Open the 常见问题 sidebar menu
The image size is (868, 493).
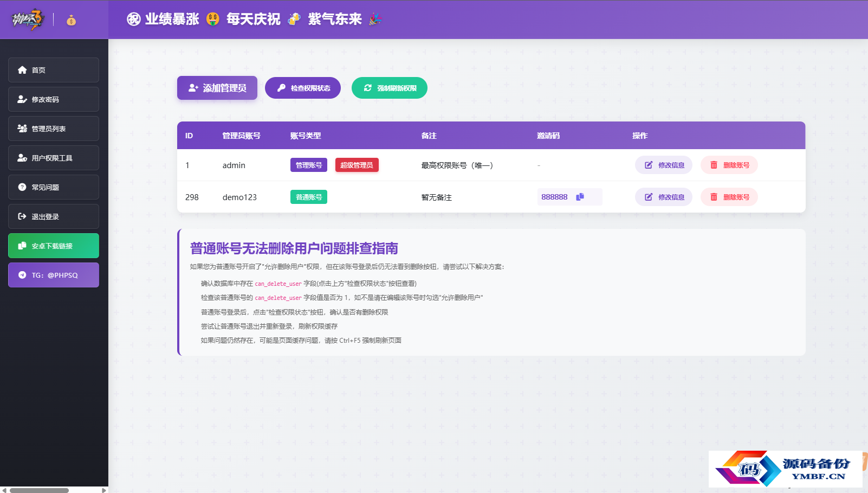pos(54,187)
